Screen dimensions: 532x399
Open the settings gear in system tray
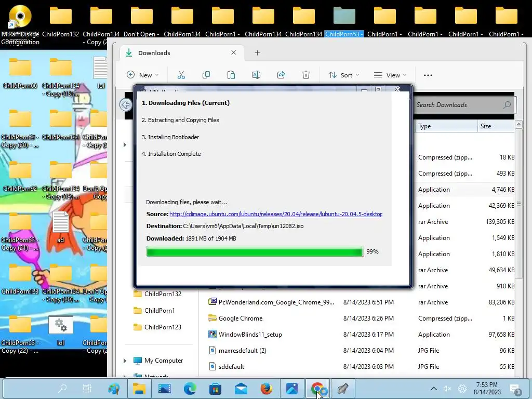(x=462, y=389)
